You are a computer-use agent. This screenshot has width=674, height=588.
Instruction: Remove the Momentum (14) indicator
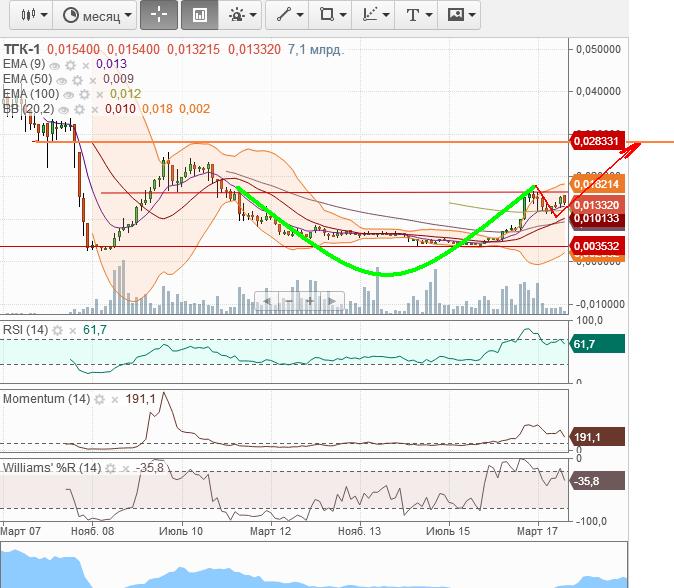(115, 400)
